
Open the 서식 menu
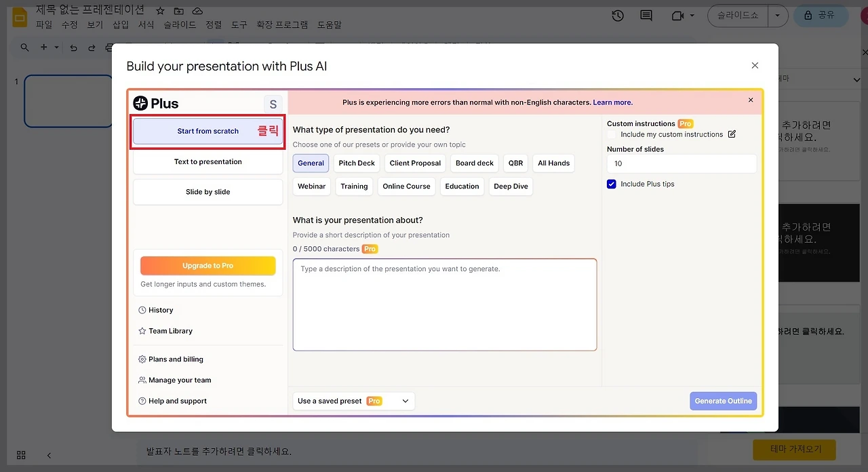[x=146, y=24]
